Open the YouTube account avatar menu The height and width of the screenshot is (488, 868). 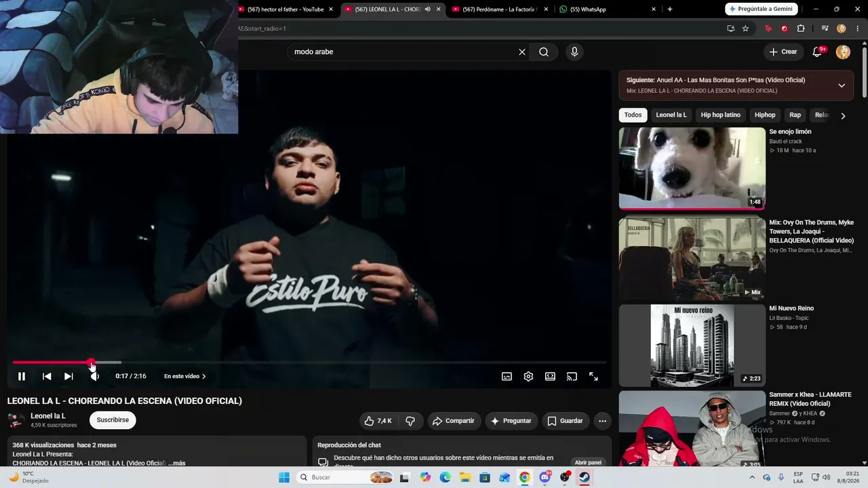[x=843, y=52]
